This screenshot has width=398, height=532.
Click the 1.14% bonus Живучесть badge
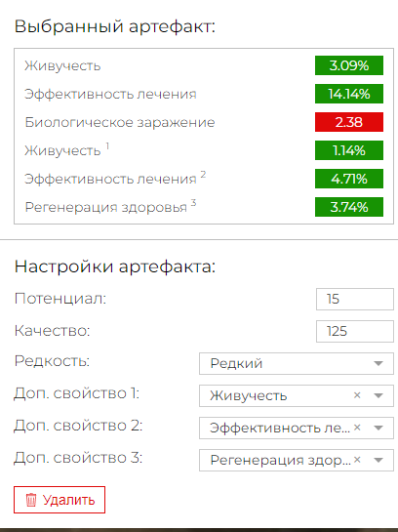click(x=349, y=150)
